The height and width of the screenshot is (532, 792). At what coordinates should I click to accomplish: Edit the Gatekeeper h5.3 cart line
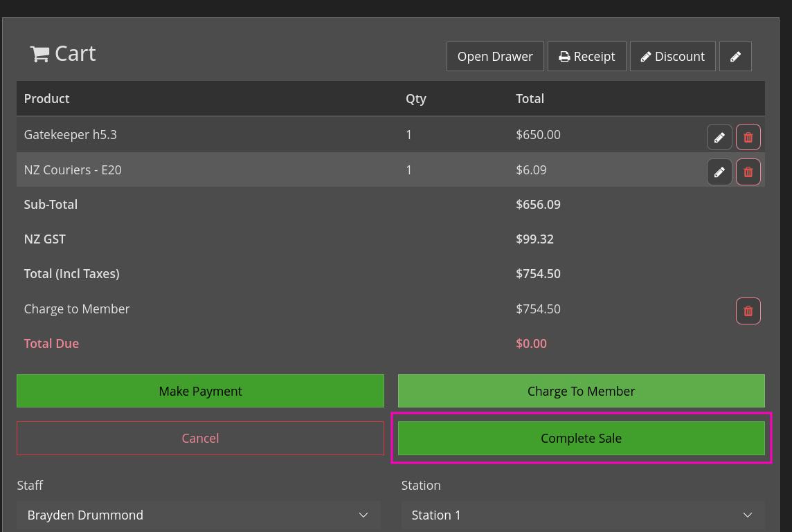(719, 137)
